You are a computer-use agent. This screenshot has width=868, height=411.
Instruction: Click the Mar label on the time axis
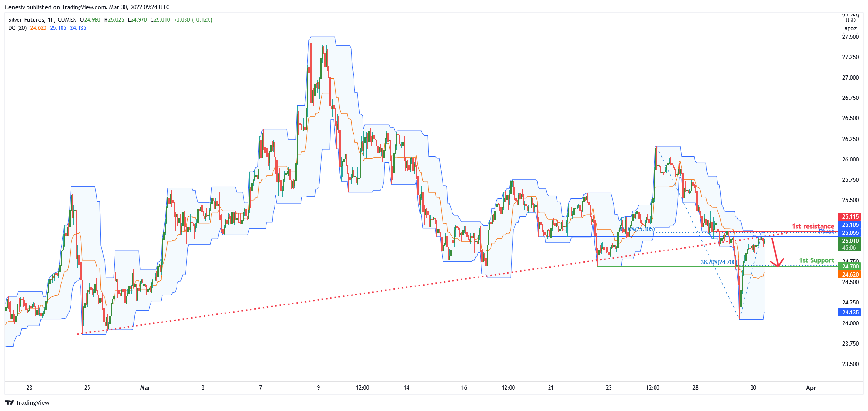tap(145, 388)
